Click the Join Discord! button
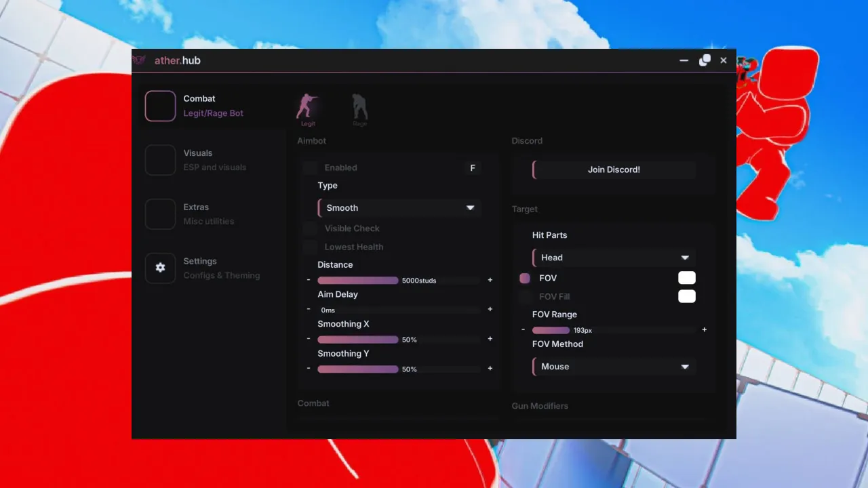Screen dimensions: 868x488 click(x=614, y=169)
